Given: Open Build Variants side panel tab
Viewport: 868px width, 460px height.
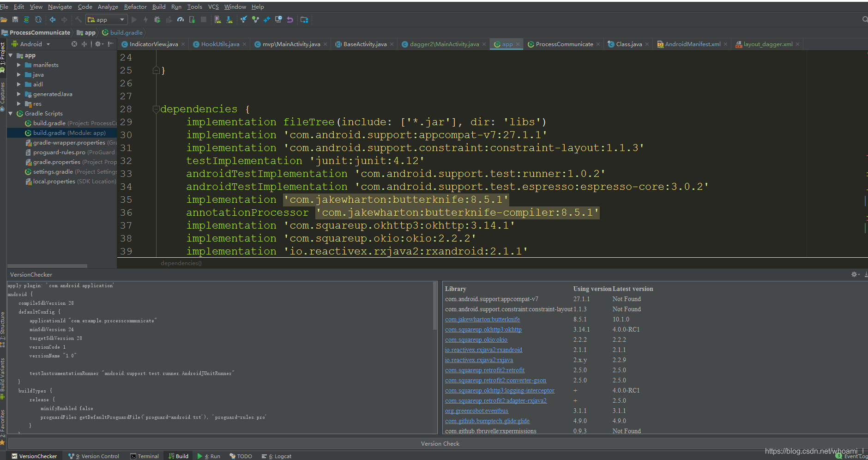Looking at the screenshot, I should pyautogui.click(x=3, y=378).
